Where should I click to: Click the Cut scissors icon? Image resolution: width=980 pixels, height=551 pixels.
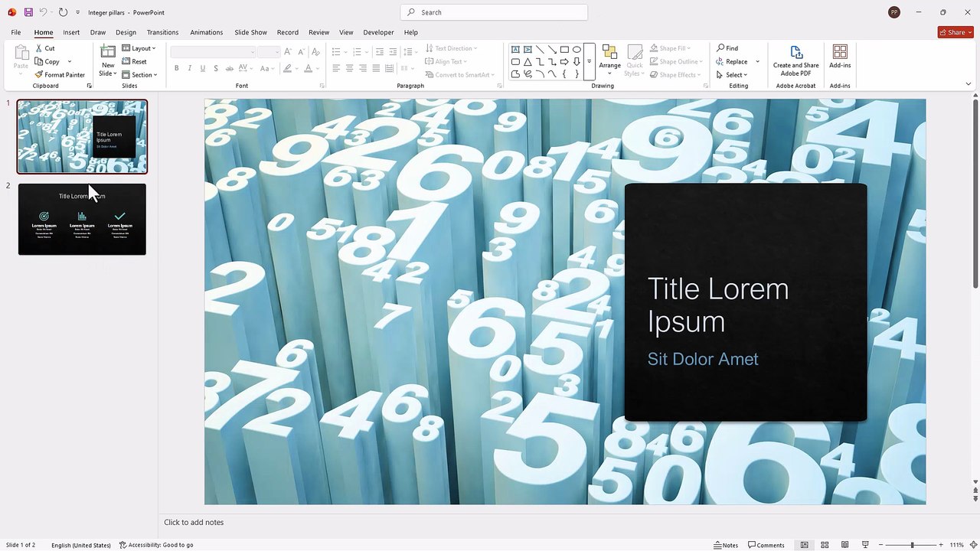(x=39, y=48)
